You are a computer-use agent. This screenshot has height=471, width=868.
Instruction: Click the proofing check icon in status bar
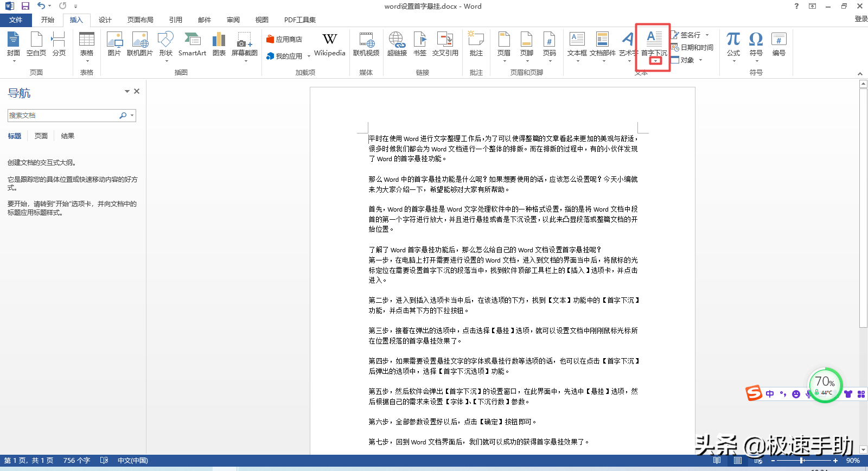coord(104,461)
